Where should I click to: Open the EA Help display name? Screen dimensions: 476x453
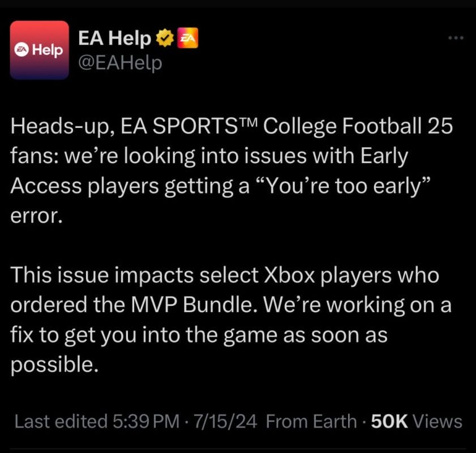pos(114,39)
